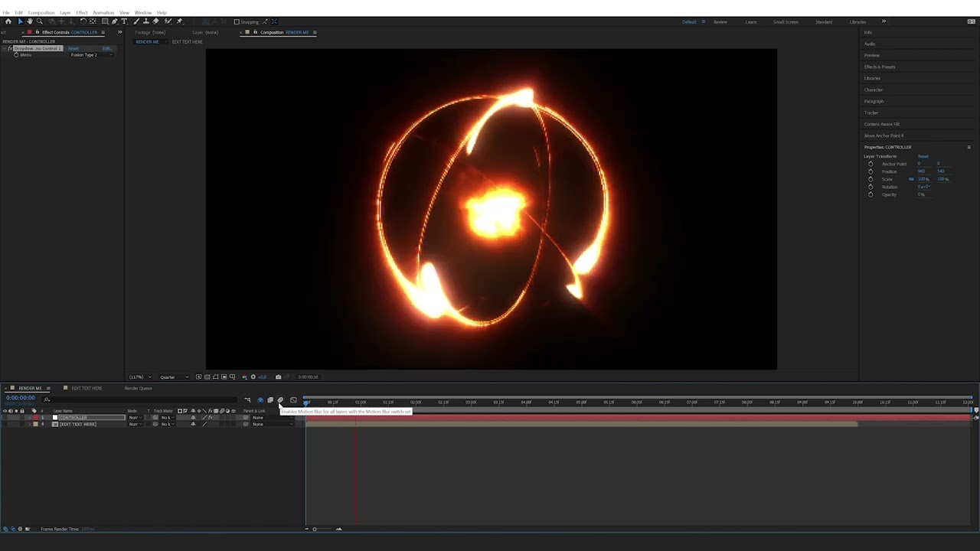
Task: Click the Graph Editor icon in timeline
Action: (x=293, y=400)
